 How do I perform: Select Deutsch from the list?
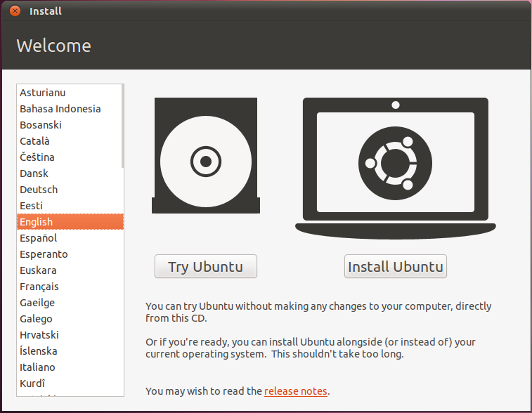click(x=70, y=190)
